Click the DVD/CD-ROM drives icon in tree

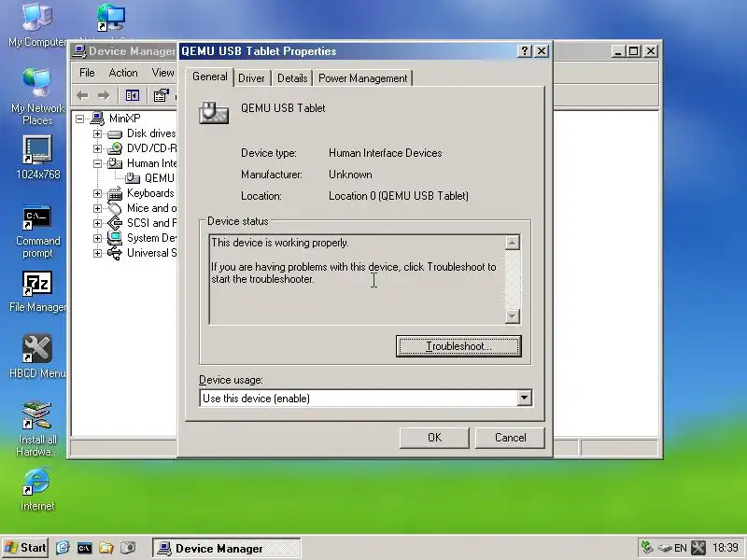[x=114, y=148]
